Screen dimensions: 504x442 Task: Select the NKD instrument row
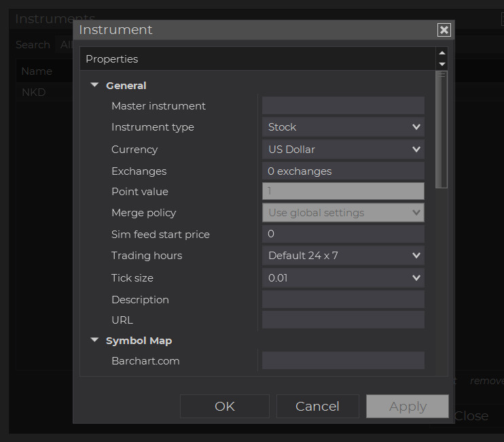pyautogui.click(x=34, y=92)
